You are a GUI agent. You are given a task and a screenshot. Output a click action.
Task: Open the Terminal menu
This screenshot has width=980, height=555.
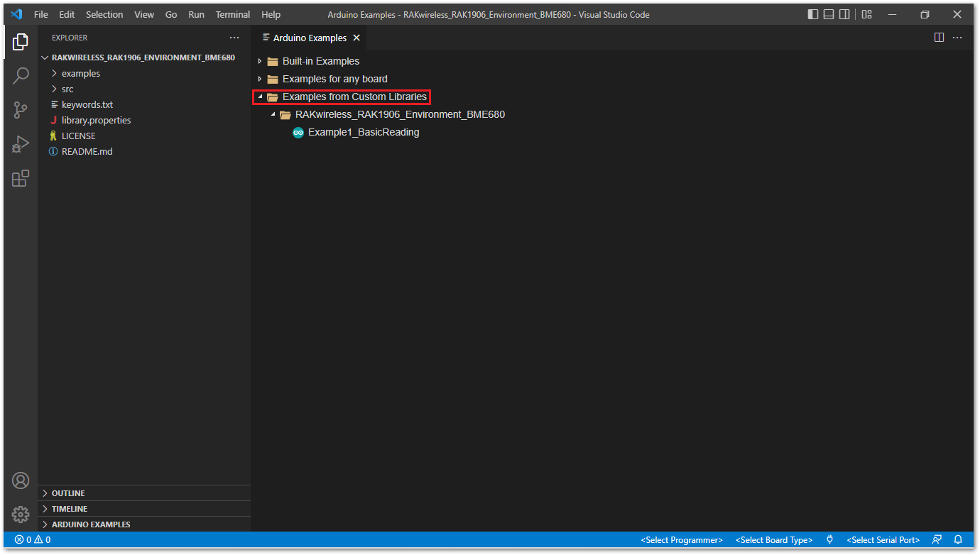[233, 14]
